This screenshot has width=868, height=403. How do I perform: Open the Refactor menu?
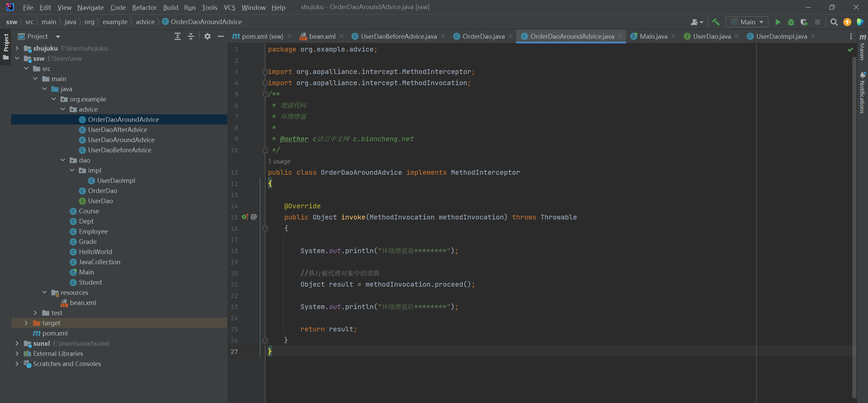144,7
